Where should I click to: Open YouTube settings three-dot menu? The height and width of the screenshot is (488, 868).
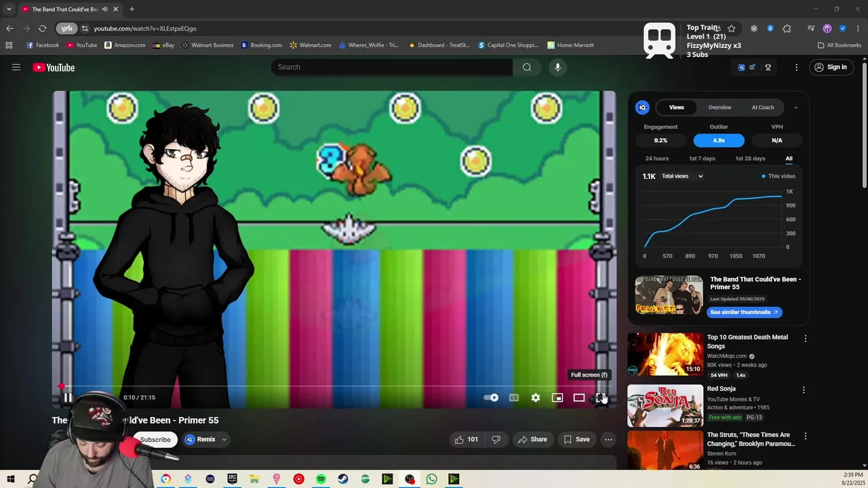(797, 67)
